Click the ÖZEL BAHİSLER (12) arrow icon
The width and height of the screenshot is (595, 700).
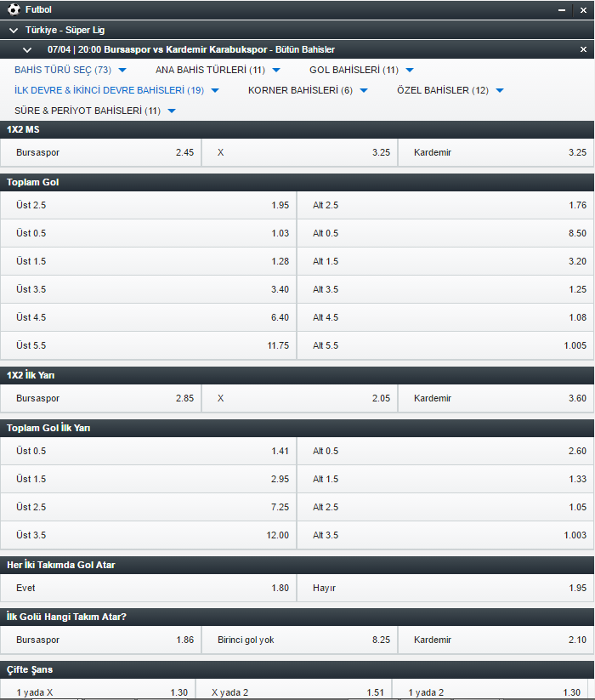point(500,91)
